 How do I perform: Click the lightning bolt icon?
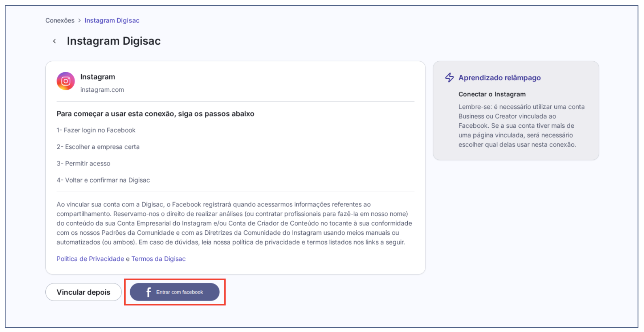[x=449, y=78]
